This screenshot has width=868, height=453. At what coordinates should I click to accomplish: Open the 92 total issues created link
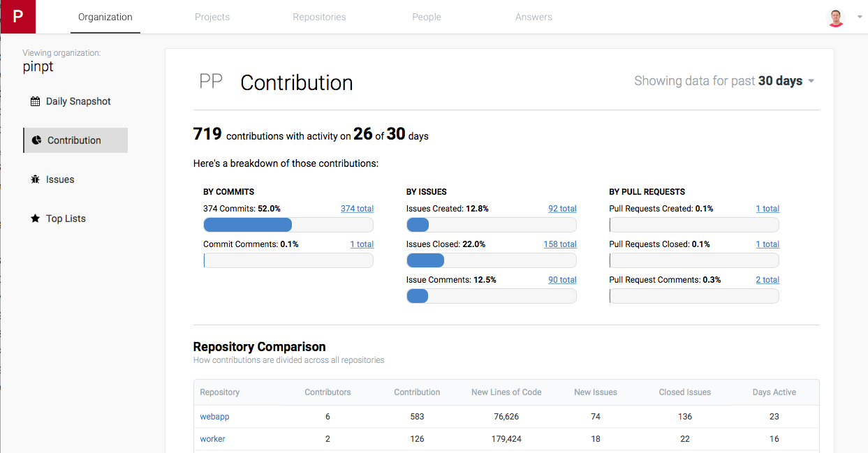[x=562, y=209]
